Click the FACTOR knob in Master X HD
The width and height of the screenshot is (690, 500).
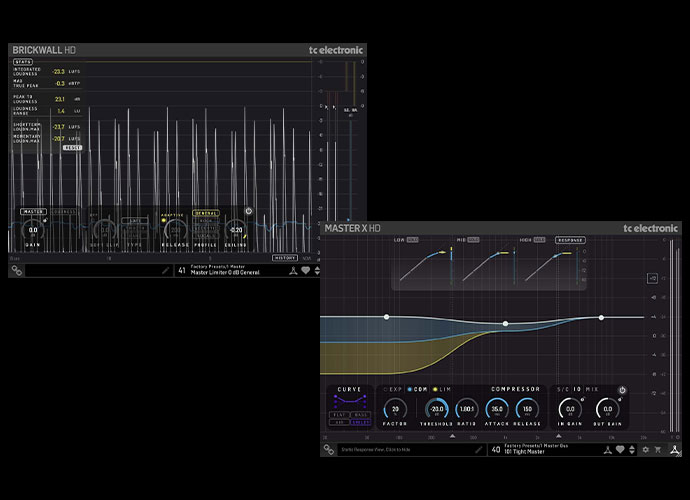click(x=395, y=409)
